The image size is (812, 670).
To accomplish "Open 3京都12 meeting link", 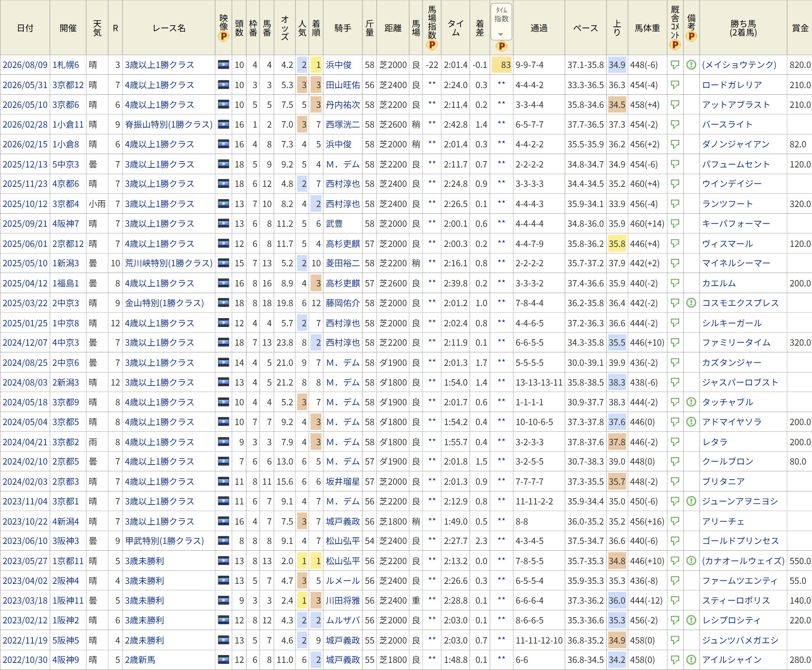I will [68, 85].
